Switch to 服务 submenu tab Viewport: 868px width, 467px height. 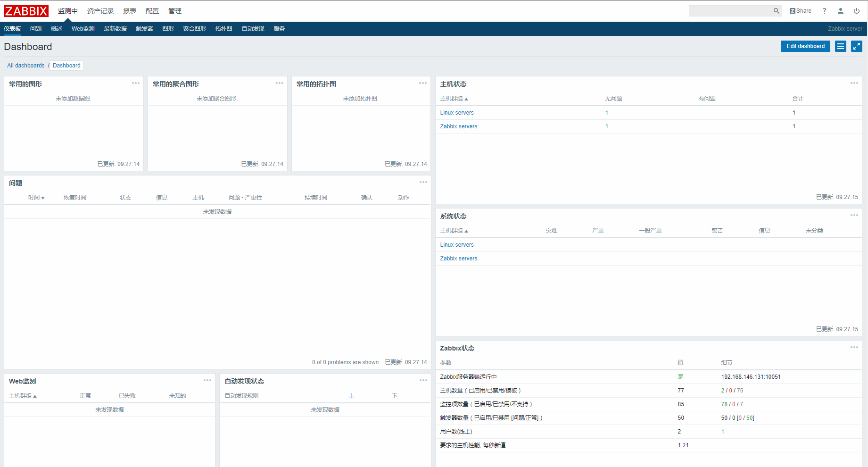[279, 29]
